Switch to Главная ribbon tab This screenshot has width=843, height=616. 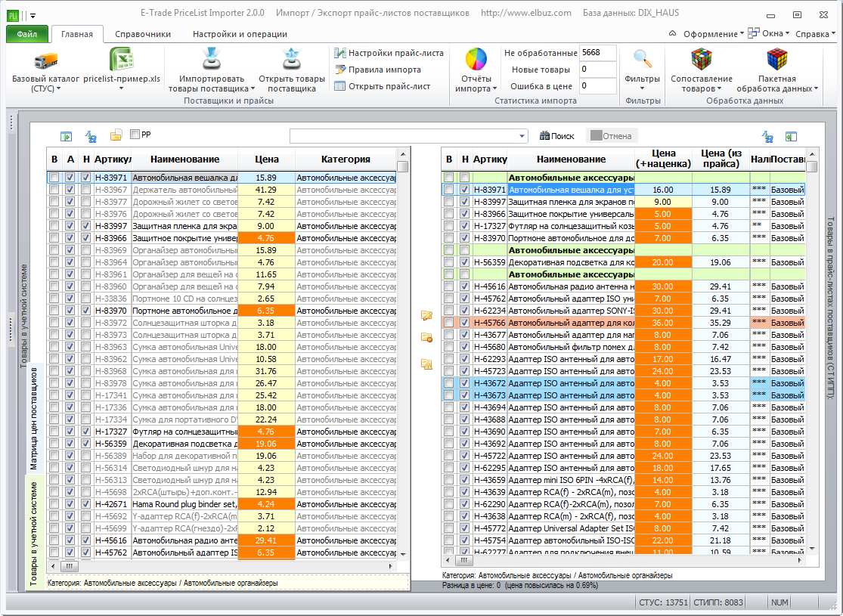[77, 34]
